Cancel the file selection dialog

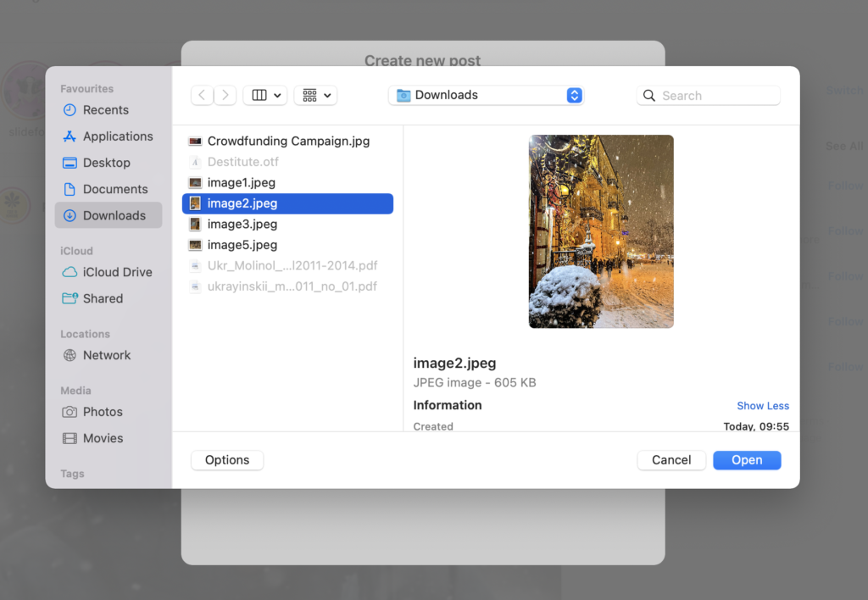(x=671, y=460)
